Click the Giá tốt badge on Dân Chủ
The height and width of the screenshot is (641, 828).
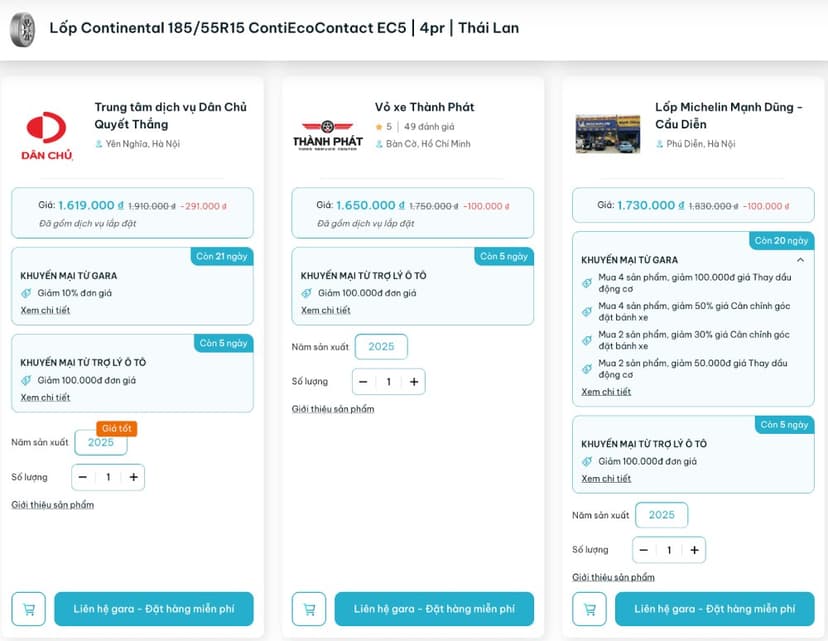pyautogui.click(x=117, y=428)
